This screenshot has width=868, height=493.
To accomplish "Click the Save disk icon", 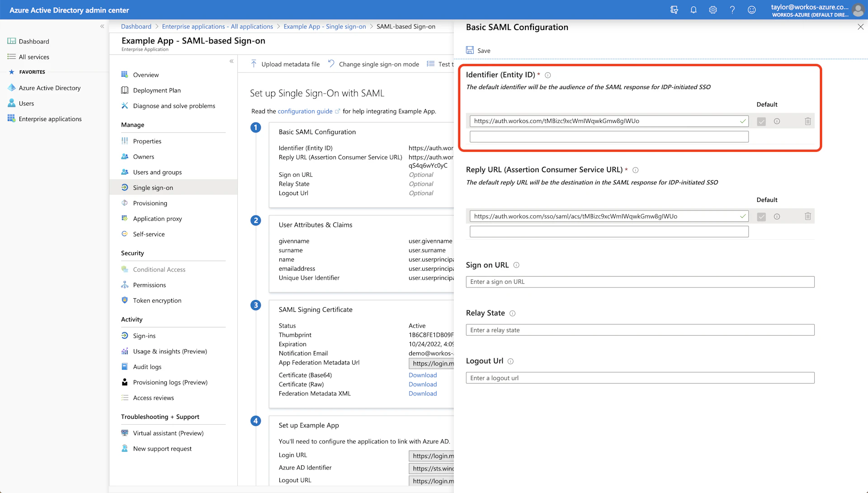I will (470, 50).
